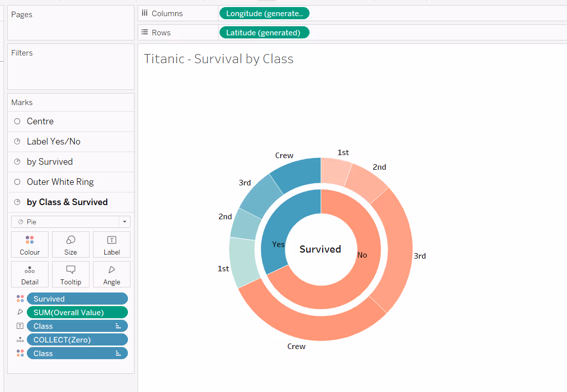The width and height of the screenshot is (567, 392).
Task: Click the sheet title Titanic - Survival by Class
Action: click(219, 59)
